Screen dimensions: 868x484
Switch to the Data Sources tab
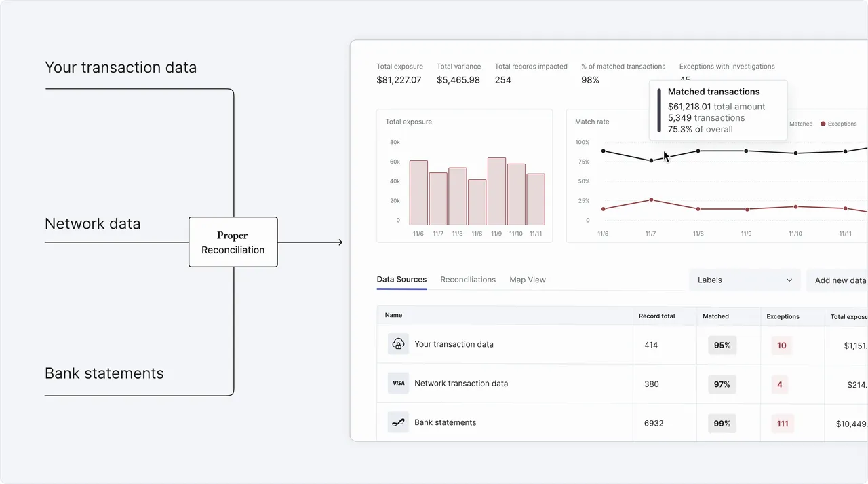(401, 280)
